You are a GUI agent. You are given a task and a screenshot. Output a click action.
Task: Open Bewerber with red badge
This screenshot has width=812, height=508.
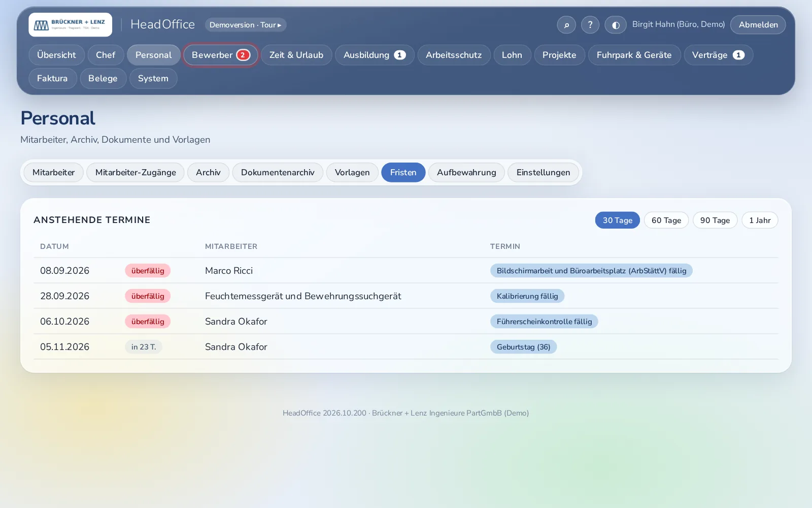[x=221, y=55]
